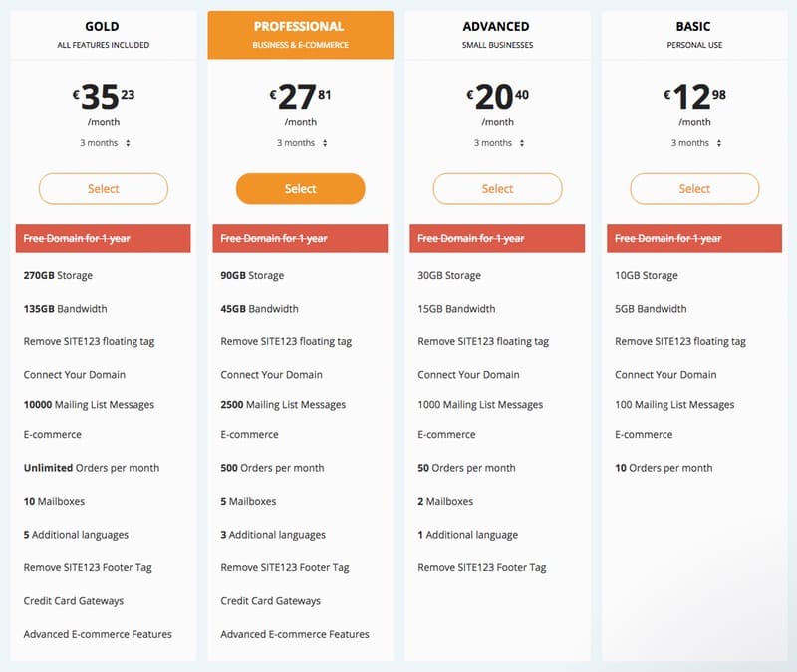
Task: Open Gold plan billing period dropdown
Action: 105,143
